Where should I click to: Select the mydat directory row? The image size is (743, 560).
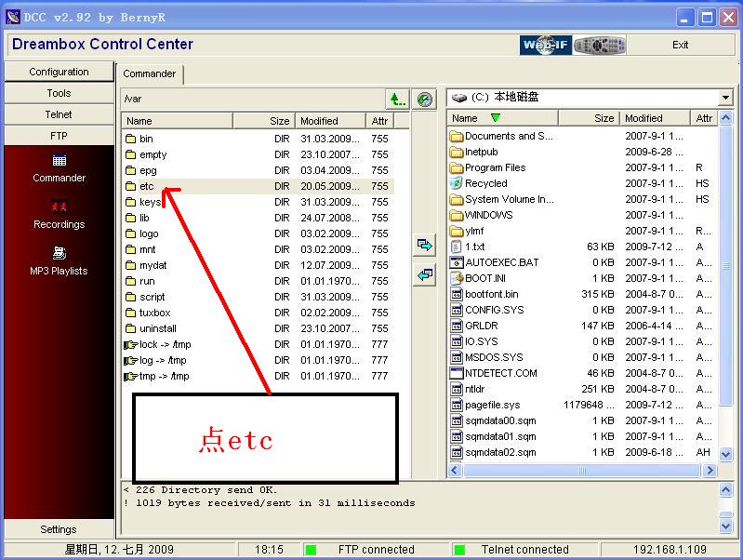tap(259, 265)
